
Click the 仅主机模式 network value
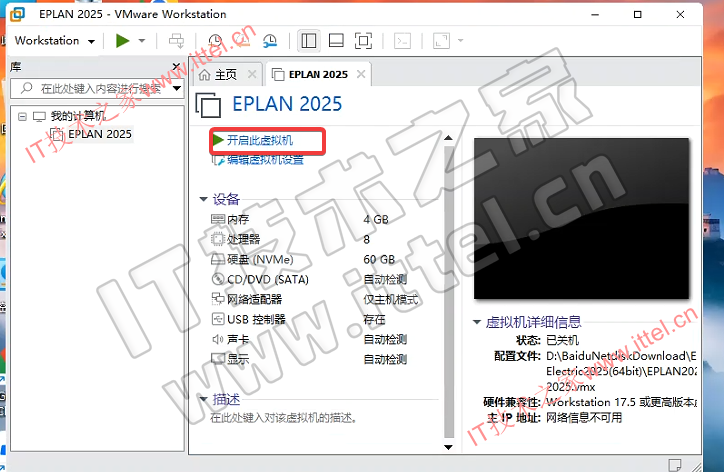(x=391, y=299)
